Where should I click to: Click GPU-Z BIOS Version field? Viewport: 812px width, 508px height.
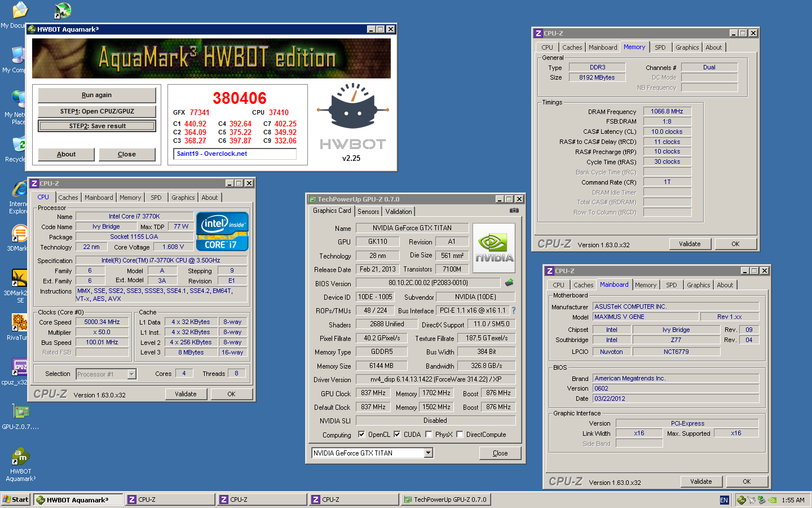[428, 283]
